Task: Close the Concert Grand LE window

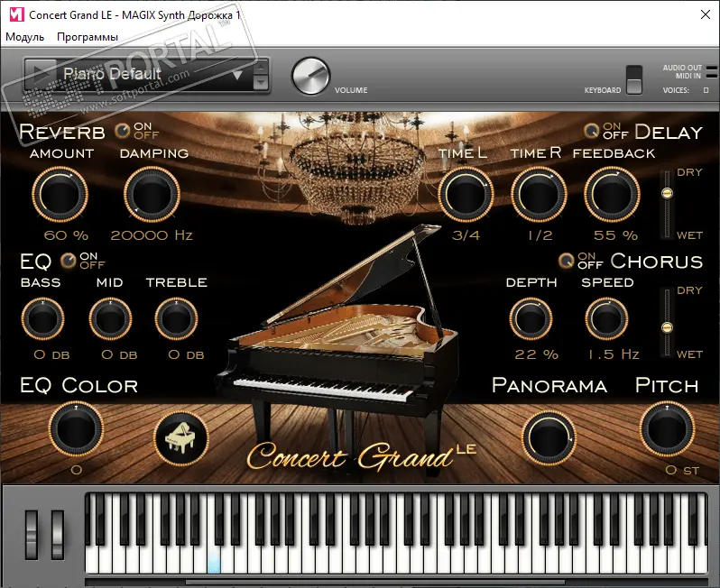Action: coord(706,14)
